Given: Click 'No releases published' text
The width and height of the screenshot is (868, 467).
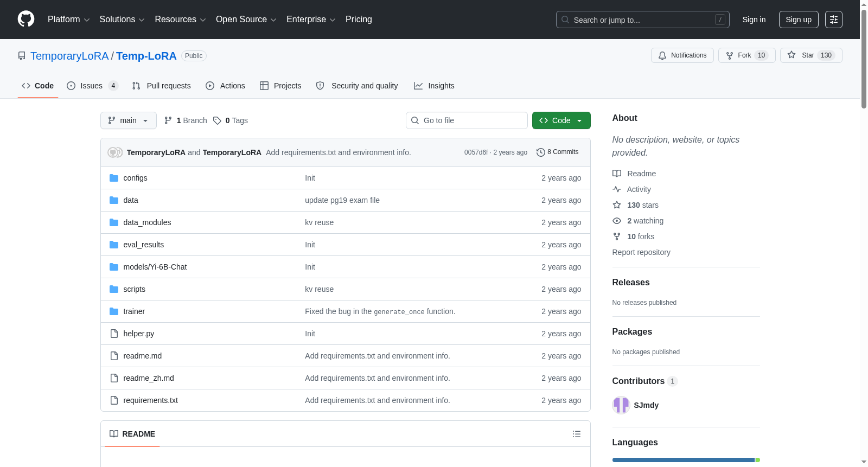Looking at the screenshot, I should tap(644, 303).
